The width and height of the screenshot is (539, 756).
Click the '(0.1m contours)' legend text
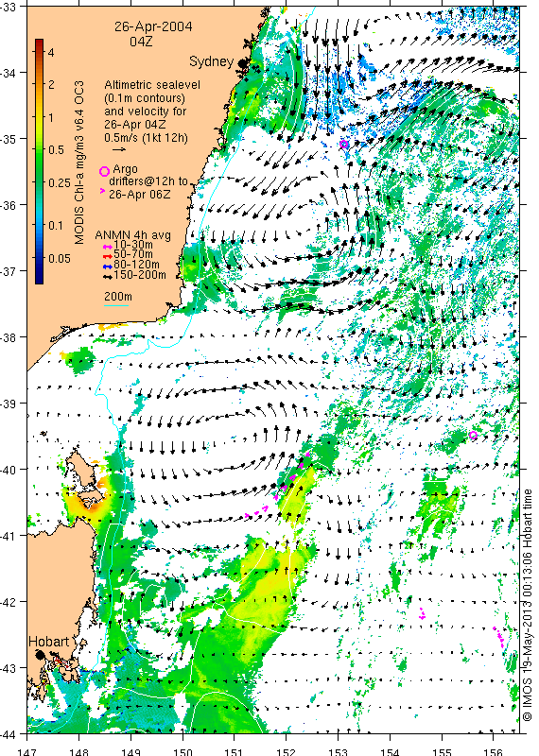145,98
